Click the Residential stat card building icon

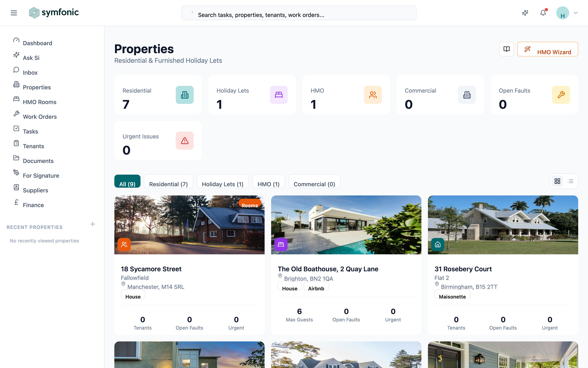[185, 95]
